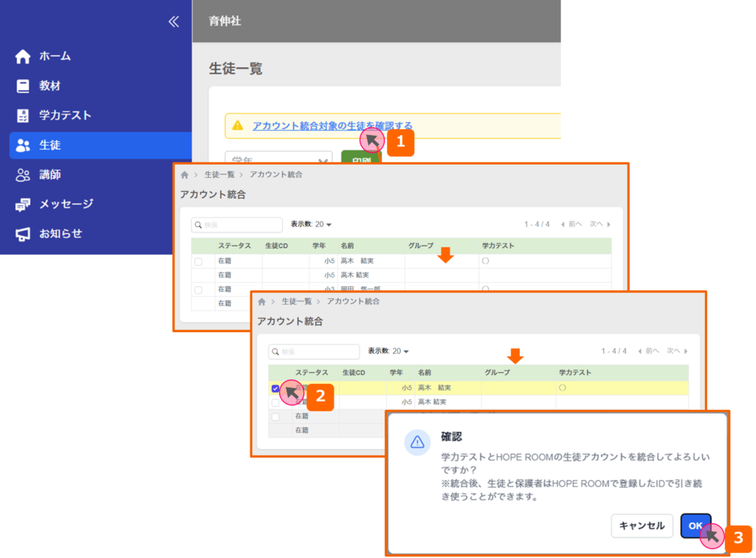Go to 生徒一覧 in lower panel breadcrumb

pos(298,301)
